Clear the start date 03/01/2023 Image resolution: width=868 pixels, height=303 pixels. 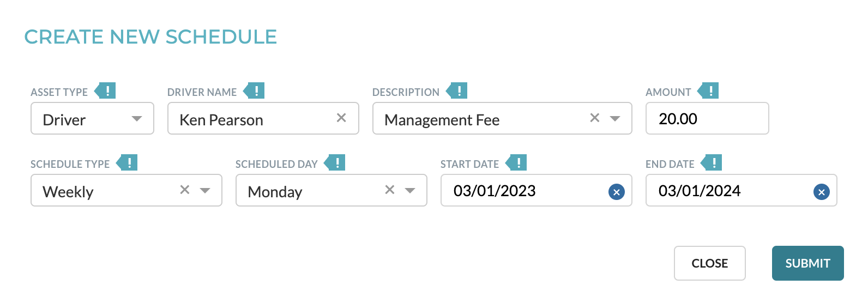(x=616, y=192)
